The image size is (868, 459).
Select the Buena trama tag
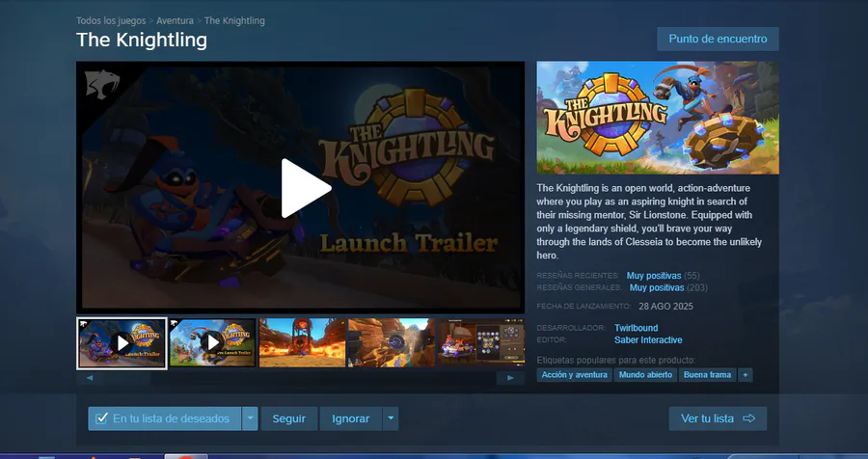[708, 375]
